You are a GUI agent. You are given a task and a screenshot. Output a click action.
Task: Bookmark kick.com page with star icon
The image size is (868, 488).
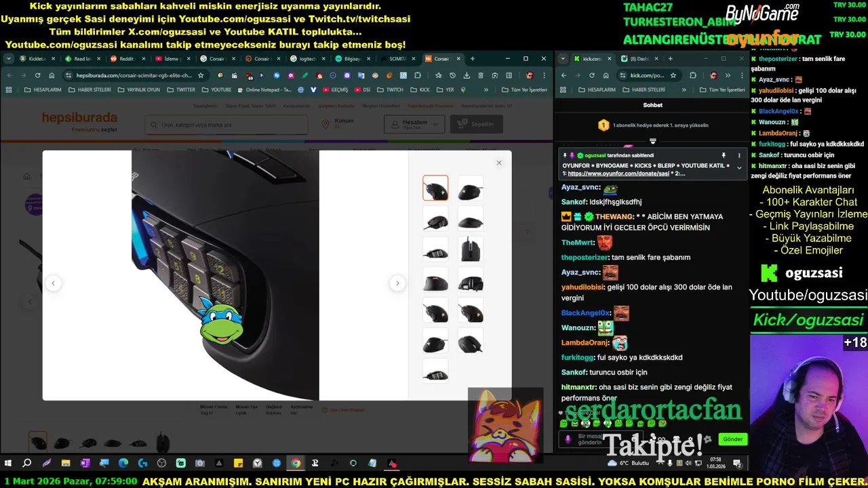[x=673, y=75]
